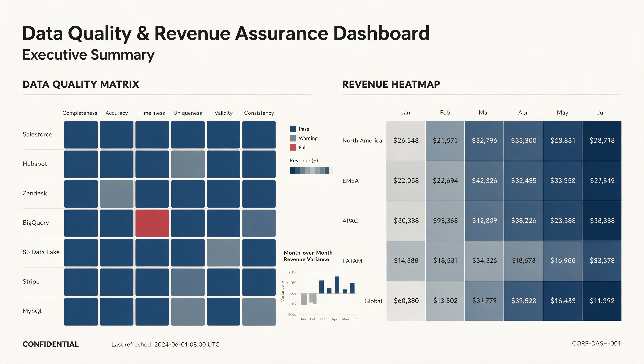Select the APAC March cell $12,809

tap(484, 221)
